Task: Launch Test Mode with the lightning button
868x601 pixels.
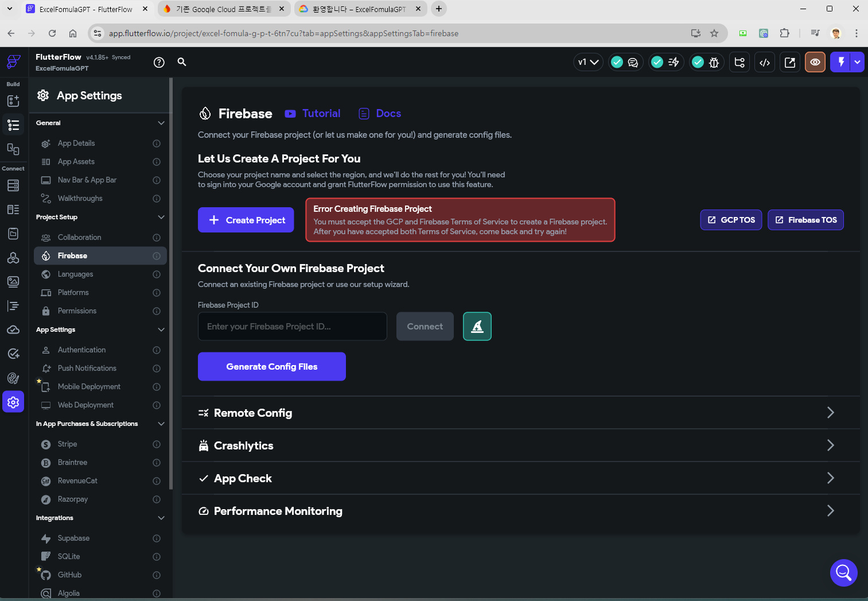Action: pyautogui.click(x=841, y=62)
